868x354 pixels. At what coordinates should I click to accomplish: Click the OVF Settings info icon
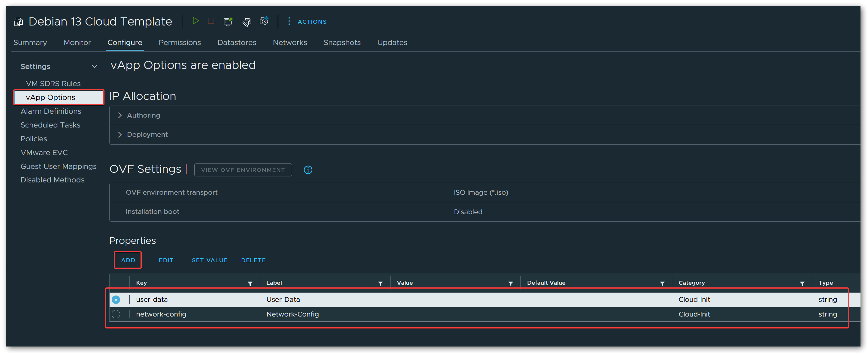(x=308, y=170)
